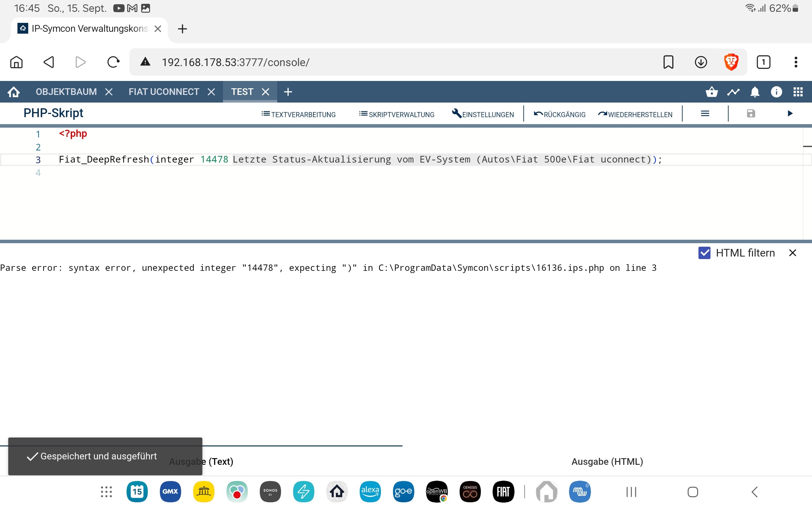This screenshot has width=812, height=508.
Task: Launch the Genesis app
Action: 470,492
